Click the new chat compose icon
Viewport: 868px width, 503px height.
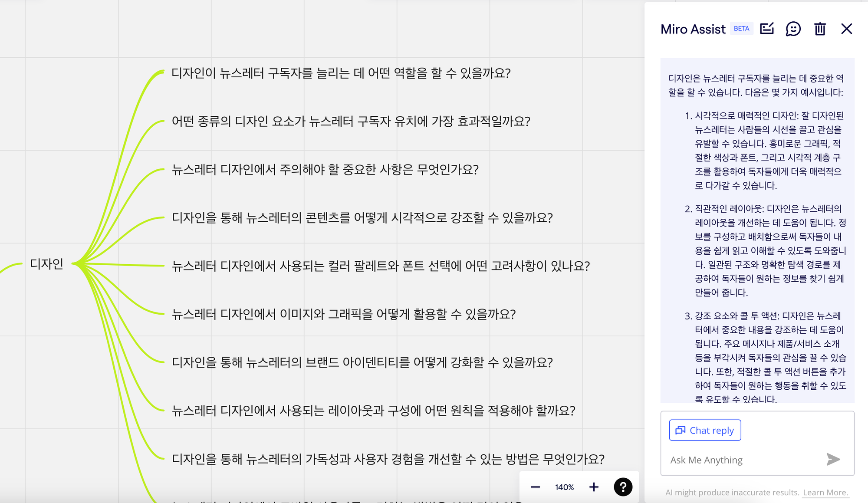[767, 29]
